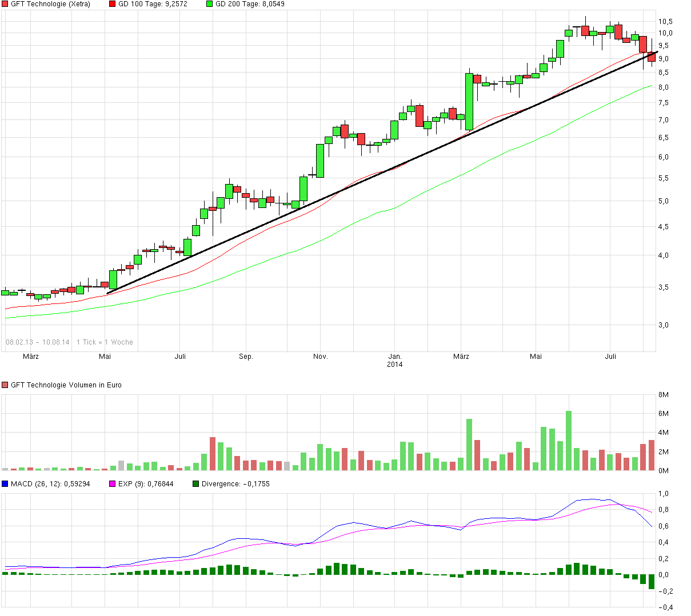The image size is (691, 616).
Task: Click the 1 Tick = 1 Woche label
Action: tap(105, 342)
